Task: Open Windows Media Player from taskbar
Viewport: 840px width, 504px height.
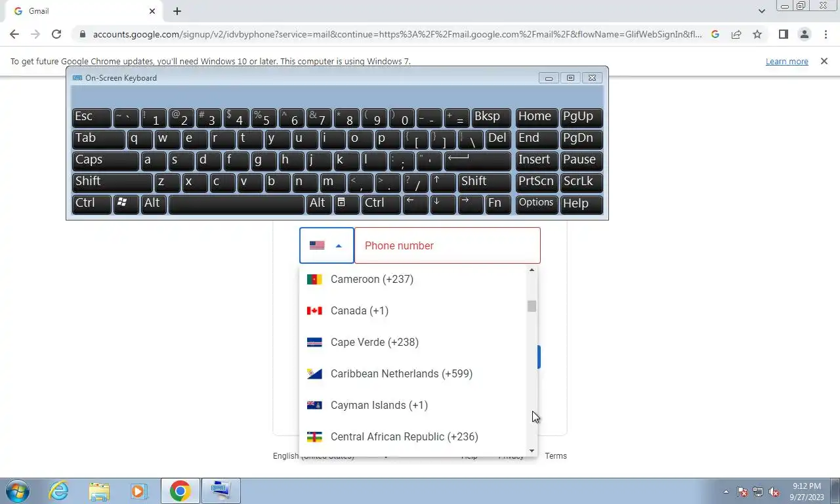Action: [138, 491]
